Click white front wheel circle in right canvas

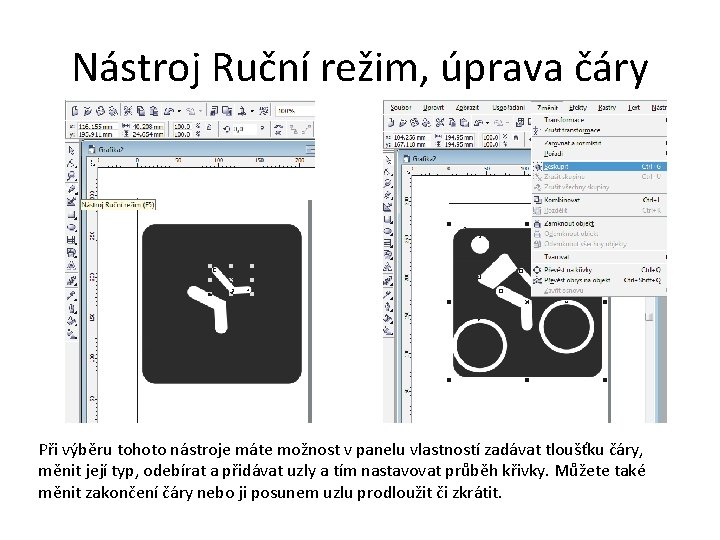pos(566,327)
